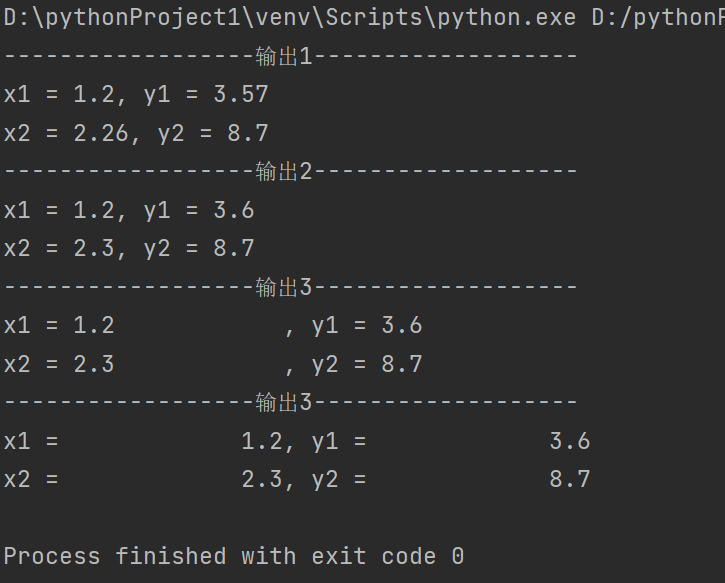
Task: Select y2 = 8.7 under 输出1
Action: [213, 133]
